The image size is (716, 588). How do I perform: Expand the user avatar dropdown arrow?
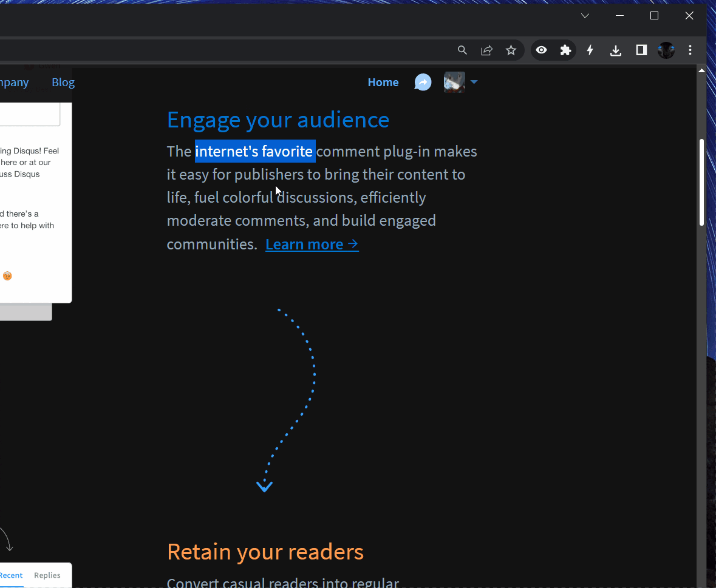[x=474, y=82]
